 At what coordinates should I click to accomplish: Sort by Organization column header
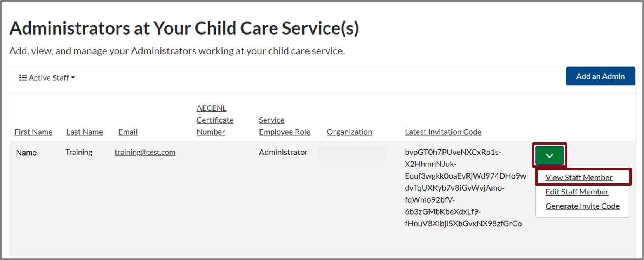click(x=349, y=132)
